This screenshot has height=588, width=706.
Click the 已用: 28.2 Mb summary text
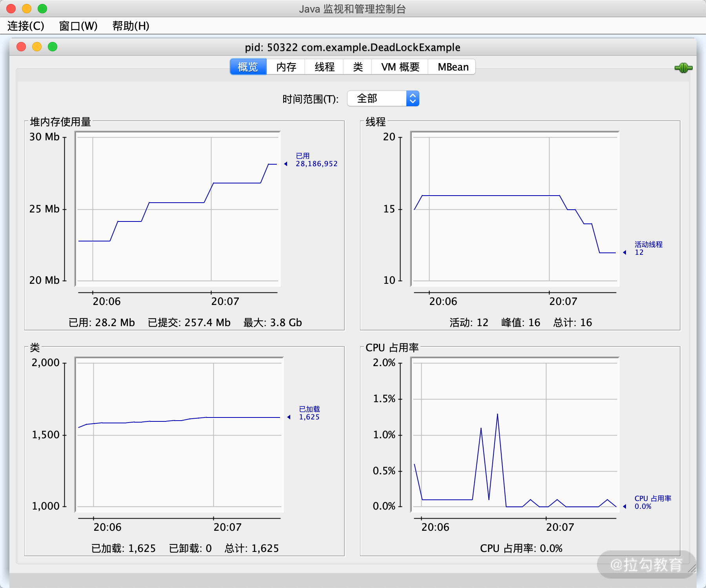(102, 323)
